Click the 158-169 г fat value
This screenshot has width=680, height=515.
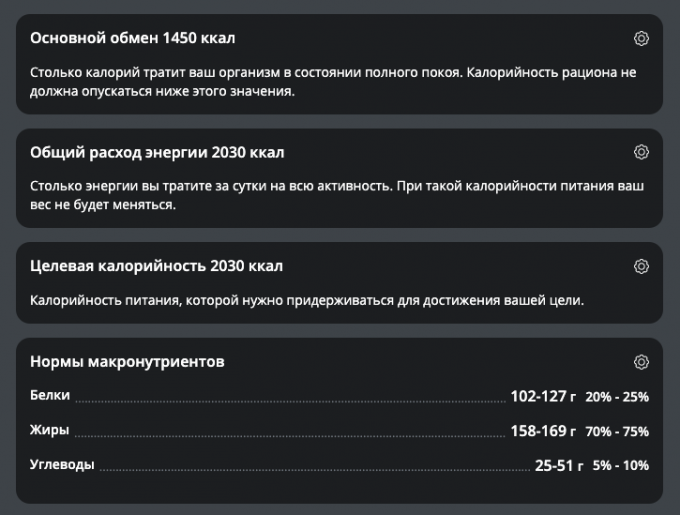pyautogui.click(x=543, y=432)
